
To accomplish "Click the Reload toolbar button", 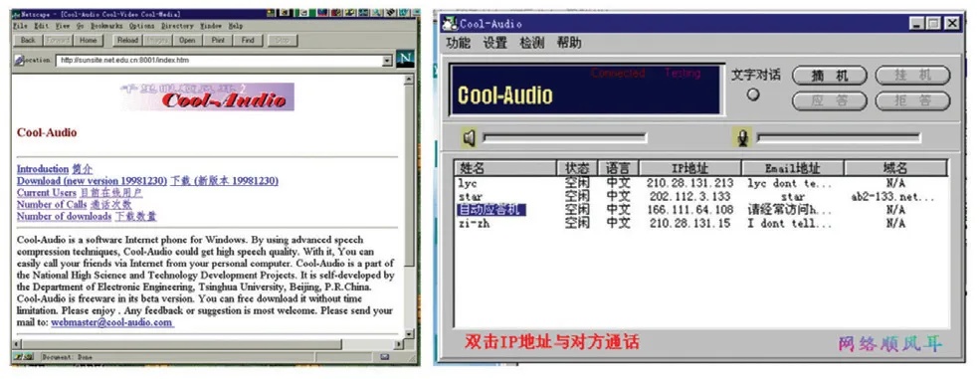I will point(127,40).
